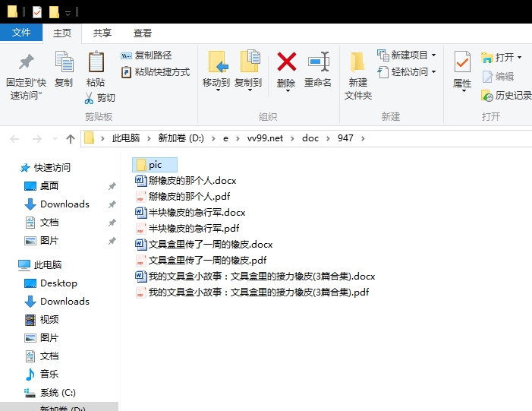Click the Copy icon in ribbon

pos(64,62)
